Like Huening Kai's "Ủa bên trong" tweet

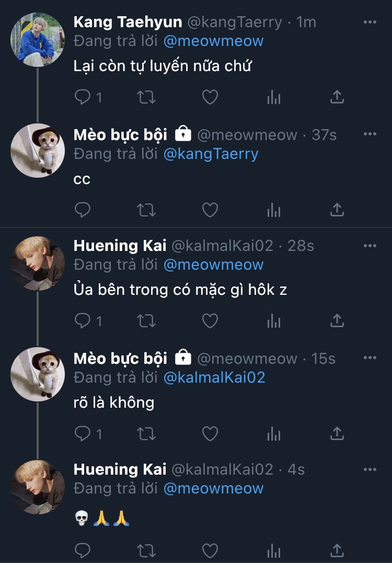pos(210,321)
